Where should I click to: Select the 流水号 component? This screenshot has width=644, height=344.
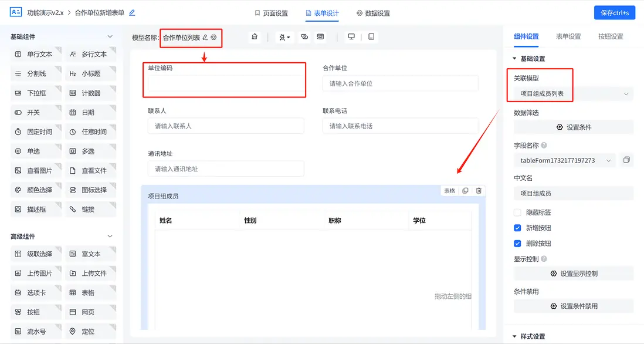click(36, 331)
